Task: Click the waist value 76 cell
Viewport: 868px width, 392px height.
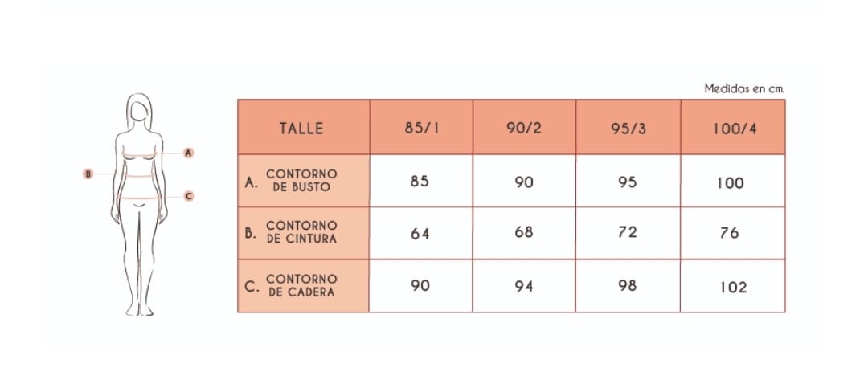Action: 733,233
